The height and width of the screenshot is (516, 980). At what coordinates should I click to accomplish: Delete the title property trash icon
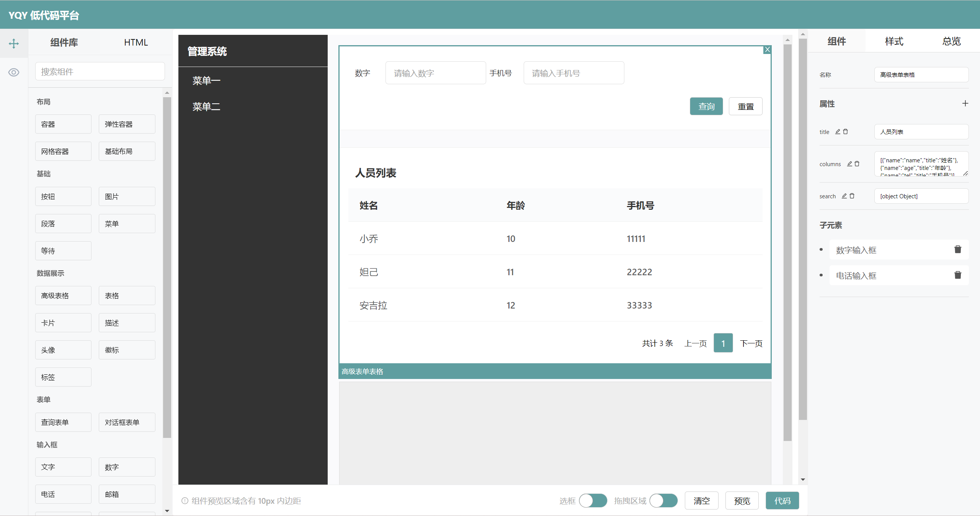click(x=846, y=132)
